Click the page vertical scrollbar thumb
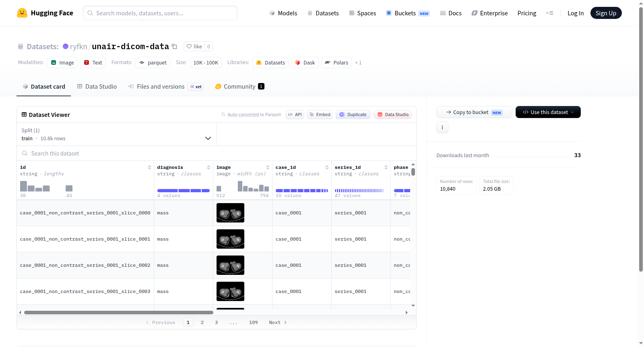The width and height of the screenshot is (644, 347). click(x=641, y=139)
